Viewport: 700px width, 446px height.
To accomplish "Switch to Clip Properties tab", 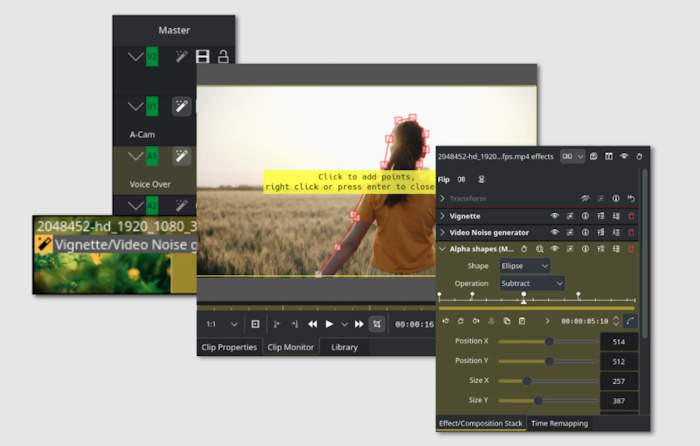I will click(229, 347).
